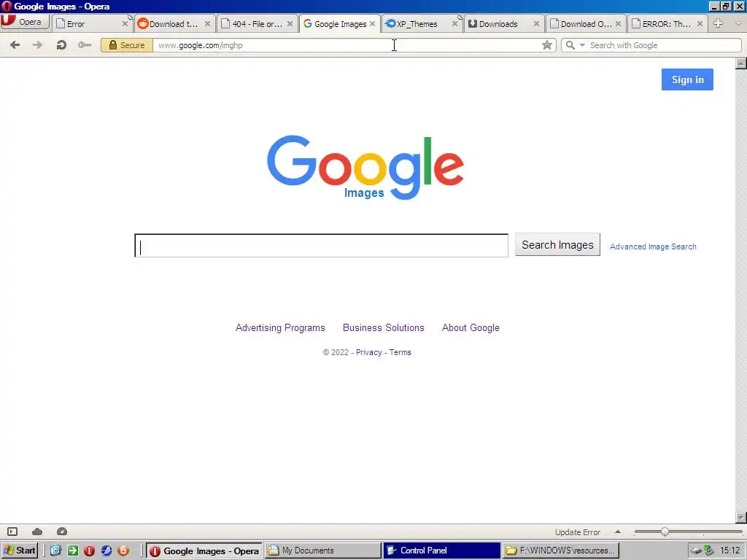
Task: Select Google Images - Opera taskbar button
Action: click(x=204, y=551)
